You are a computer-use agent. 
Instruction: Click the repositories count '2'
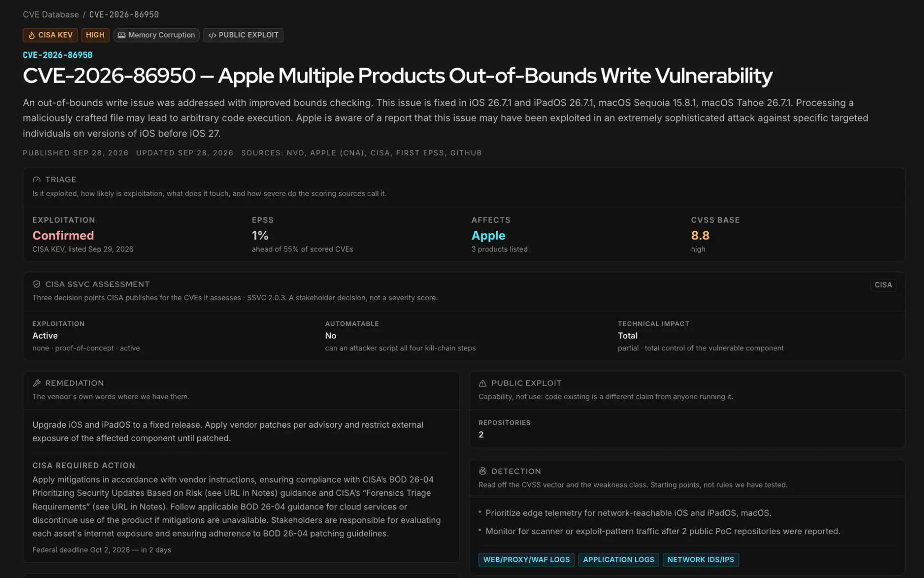tap(481, 434)
